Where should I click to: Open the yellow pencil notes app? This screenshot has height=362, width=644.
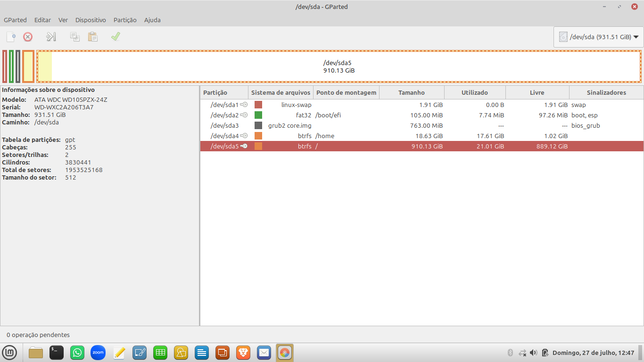[119, 352]
